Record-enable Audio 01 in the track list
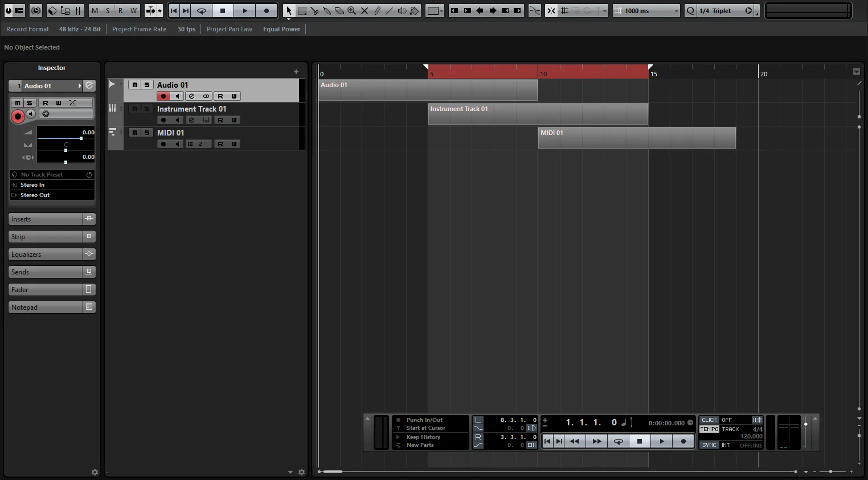The height and width of the screenshot is (480, 868). 163,96
